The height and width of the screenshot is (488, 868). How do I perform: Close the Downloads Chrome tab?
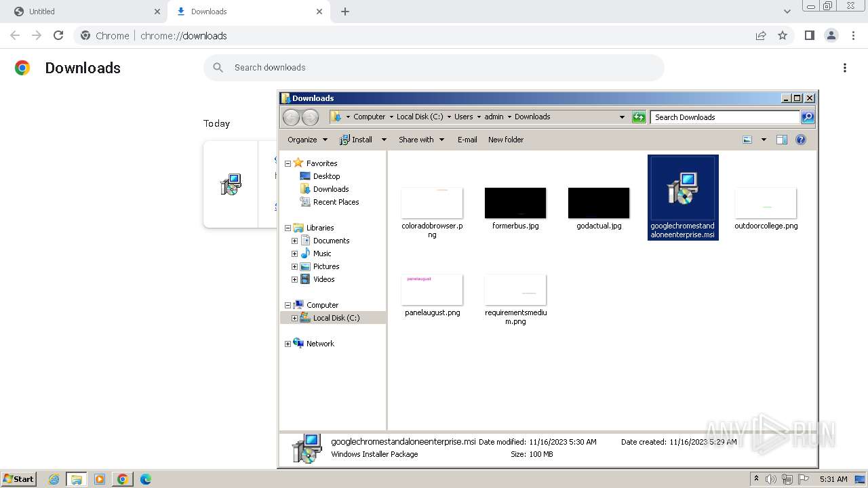click(x=319, y=12)
